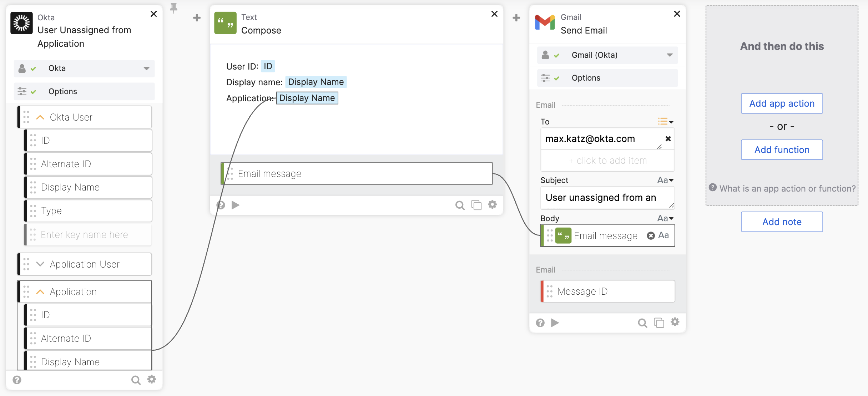Image resolution: width=868 pixels, height=396 pixels.
Task: Delete max.katz@okta.com recipient entry
Action: pyautogui.click(x=668, y=139)
